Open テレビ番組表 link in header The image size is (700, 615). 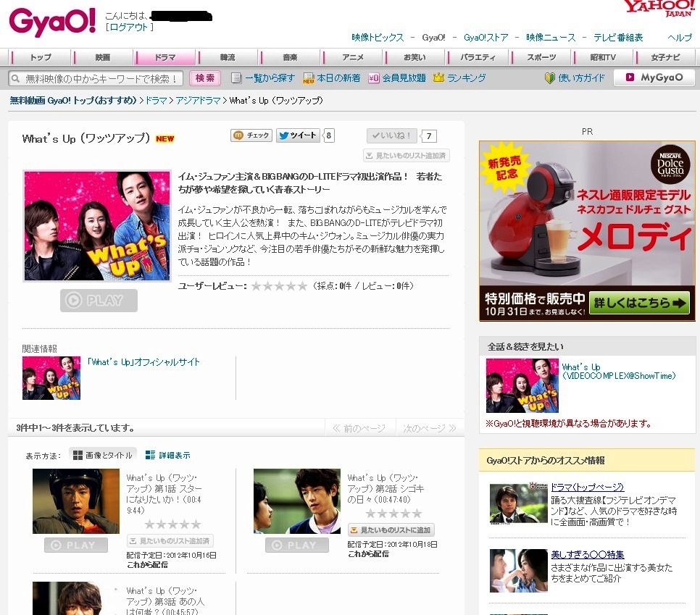tap(618, 38)
